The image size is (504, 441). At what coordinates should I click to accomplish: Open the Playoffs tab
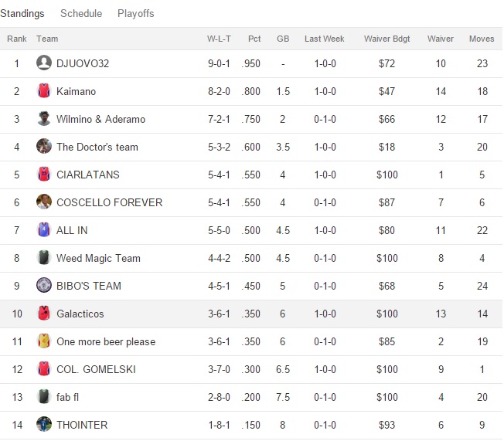tap(136, 14)
